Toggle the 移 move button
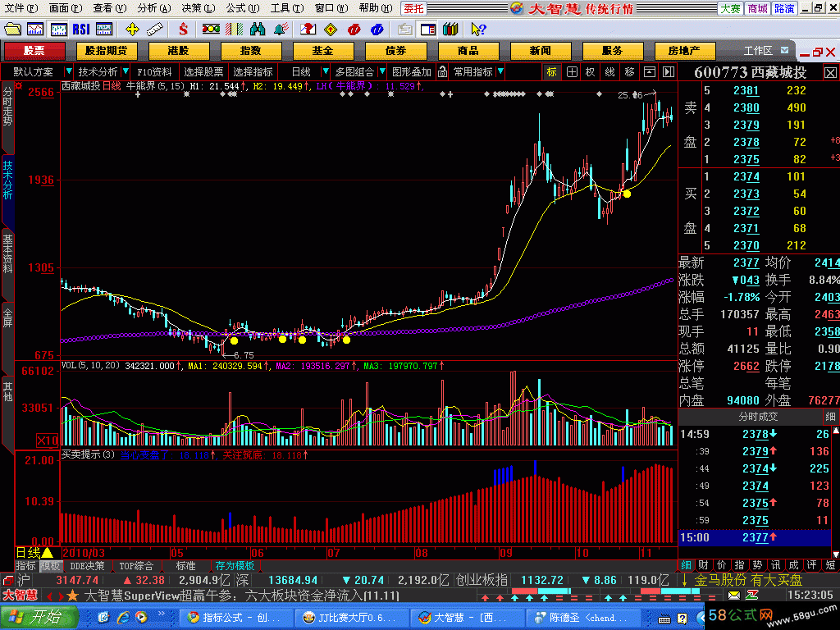Screen dimensions: 840x630 (629, 72)
